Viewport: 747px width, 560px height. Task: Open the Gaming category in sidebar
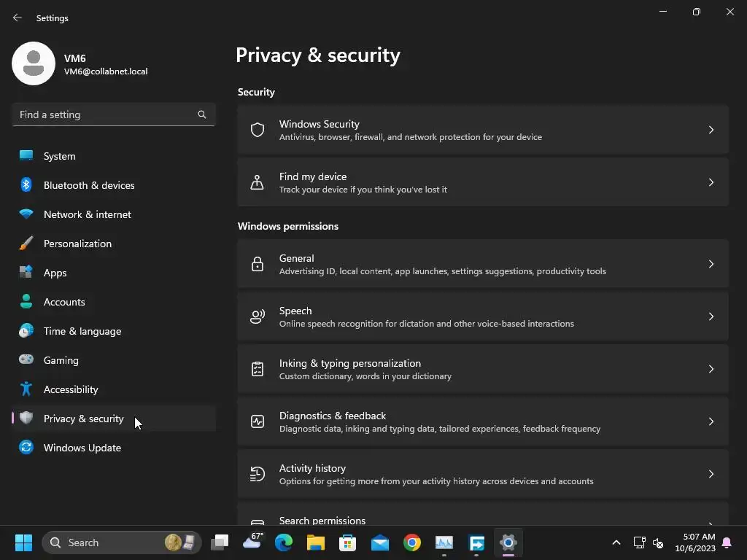[113, 359]
